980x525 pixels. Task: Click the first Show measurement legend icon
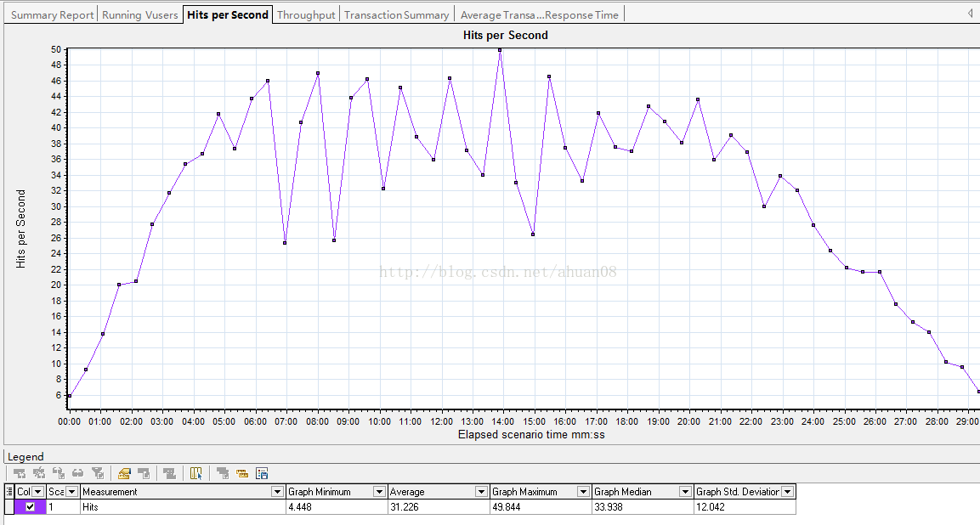[20, 473]
